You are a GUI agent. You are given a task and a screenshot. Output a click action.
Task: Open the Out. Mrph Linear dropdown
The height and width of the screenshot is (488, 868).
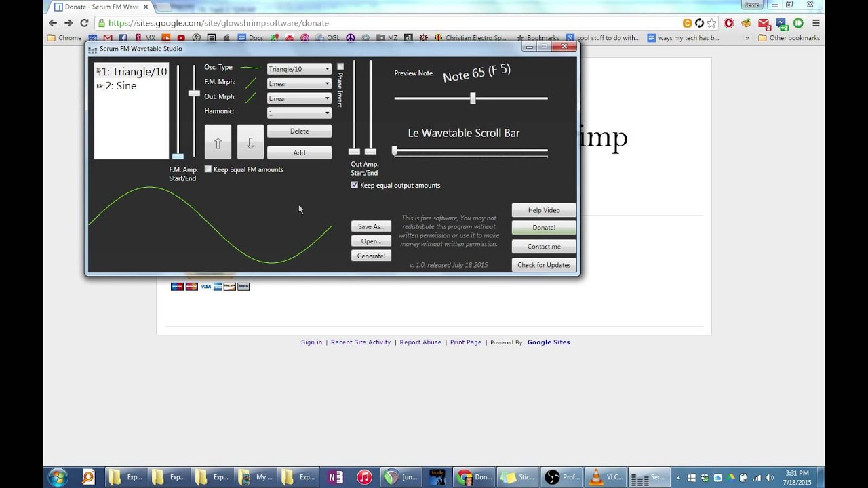pyautogui.click(x=299, y=99)
